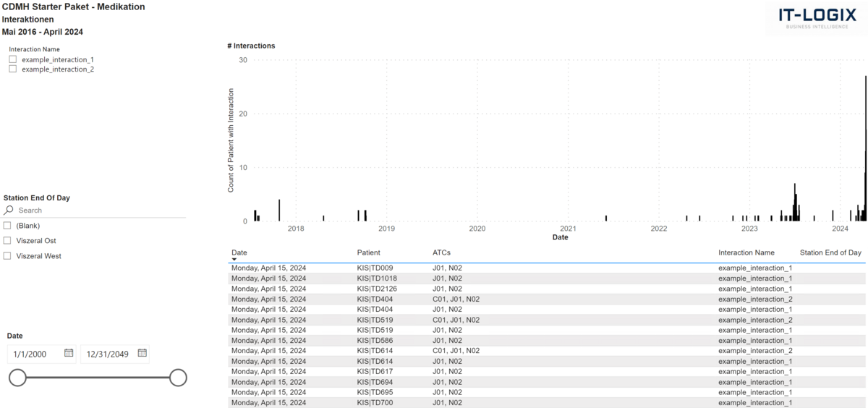This screenshot has width=868, height=408.
Task: Click the right date slider handle
Action: (x=178, y=378)
